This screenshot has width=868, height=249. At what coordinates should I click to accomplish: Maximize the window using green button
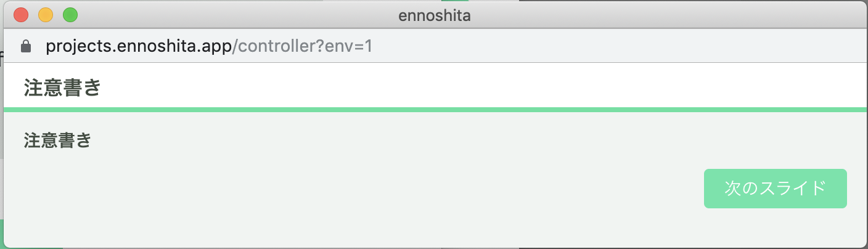click(70, 15)
